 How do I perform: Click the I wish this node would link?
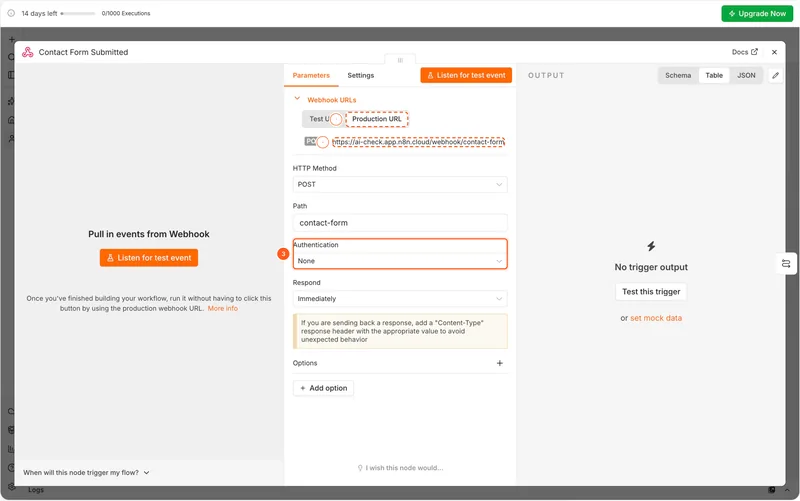coord(401,468)
